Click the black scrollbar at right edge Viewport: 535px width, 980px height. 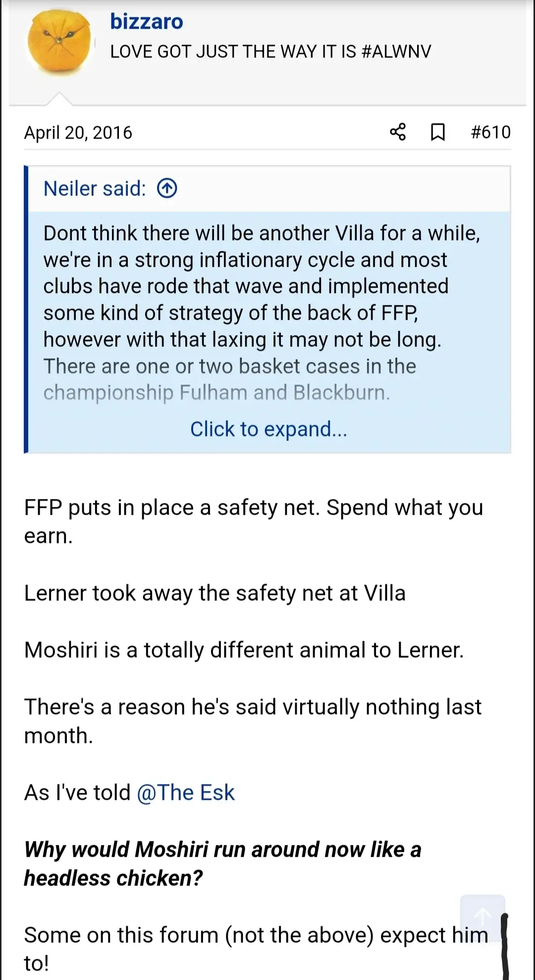pyautogui.click(x=505, y=945)
